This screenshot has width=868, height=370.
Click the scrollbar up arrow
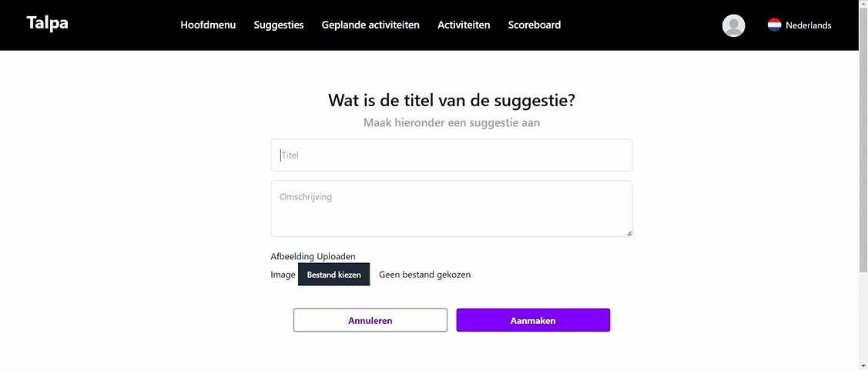[863, 5]
